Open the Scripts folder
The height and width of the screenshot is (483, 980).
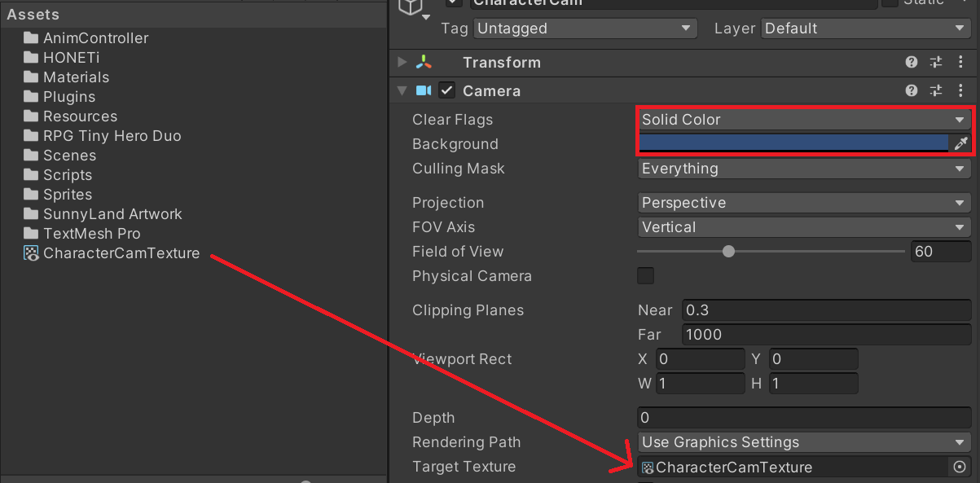pos(58,175)
